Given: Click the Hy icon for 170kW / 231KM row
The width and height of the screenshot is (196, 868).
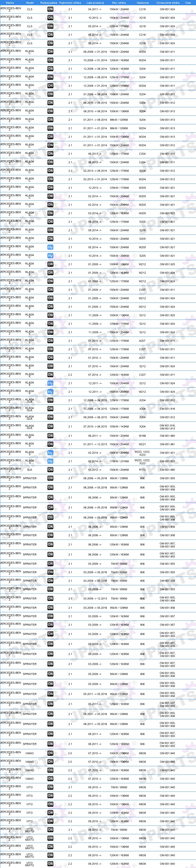Looking at the screenshot, I should [50, 461].
